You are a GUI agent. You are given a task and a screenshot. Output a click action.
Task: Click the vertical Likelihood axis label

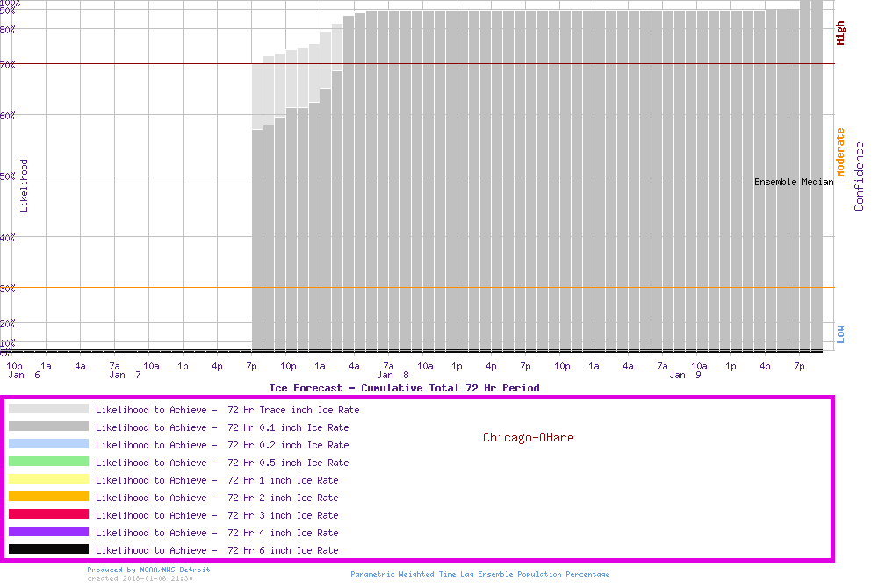[24, 185]
